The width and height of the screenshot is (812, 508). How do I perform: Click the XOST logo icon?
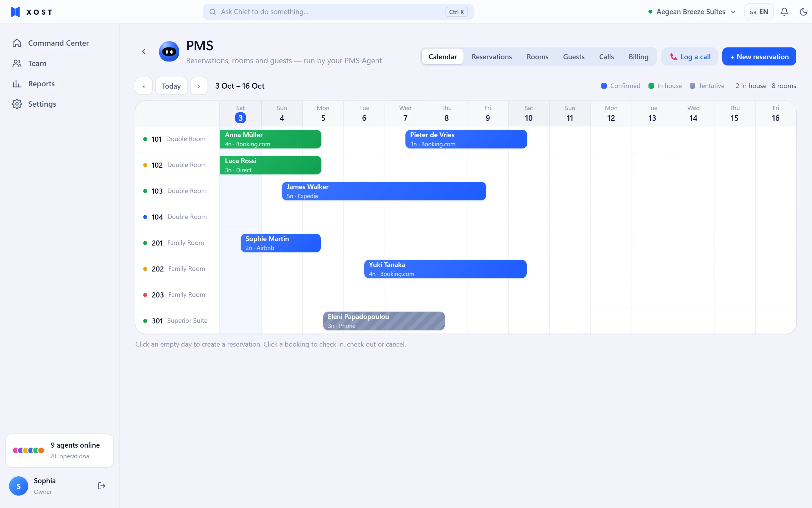click(16, 12)
